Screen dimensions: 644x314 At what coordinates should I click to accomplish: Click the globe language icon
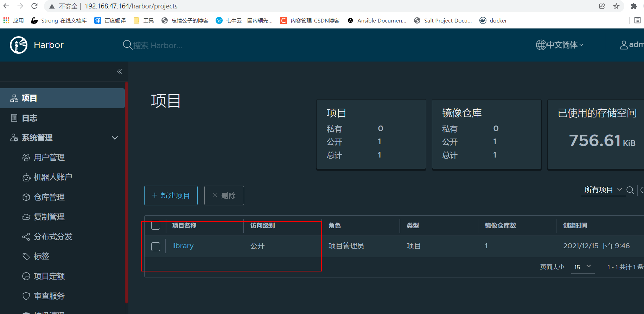click(x=541, y=45)
